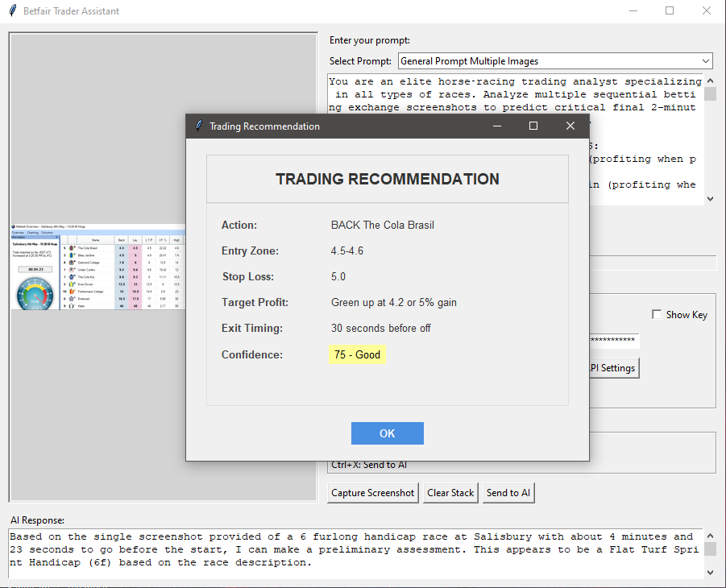726x588 pixels.
Task: Click the masked API key field
Action: pyautogui.click(x=614, y=341)
